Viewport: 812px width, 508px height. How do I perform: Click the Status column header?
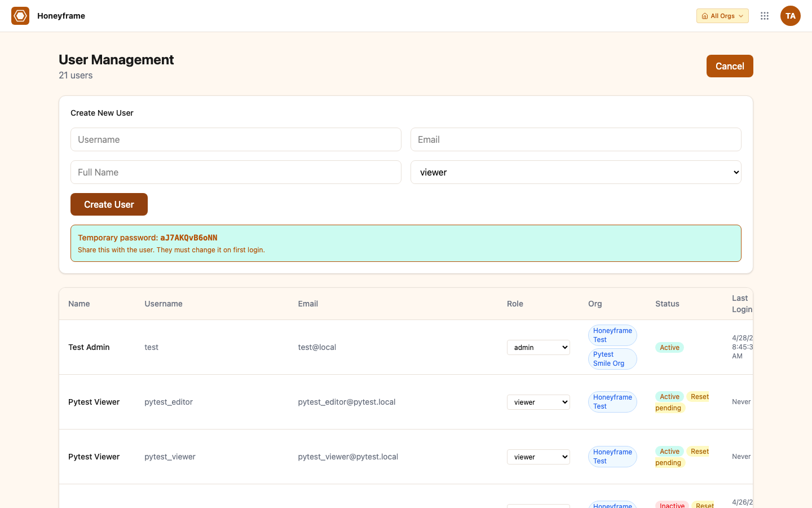[x=667, y=304]
